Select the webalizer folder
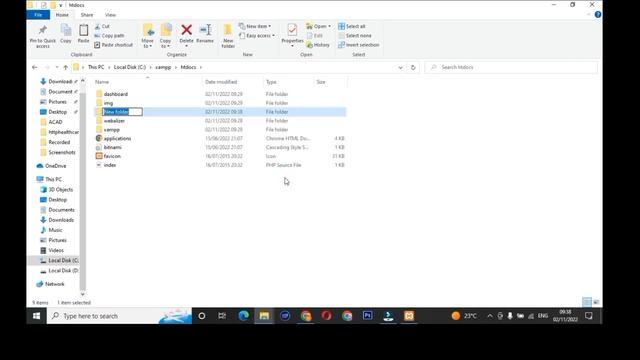The height and width of the screenshot is (360, 640). [x=114, y=121]
